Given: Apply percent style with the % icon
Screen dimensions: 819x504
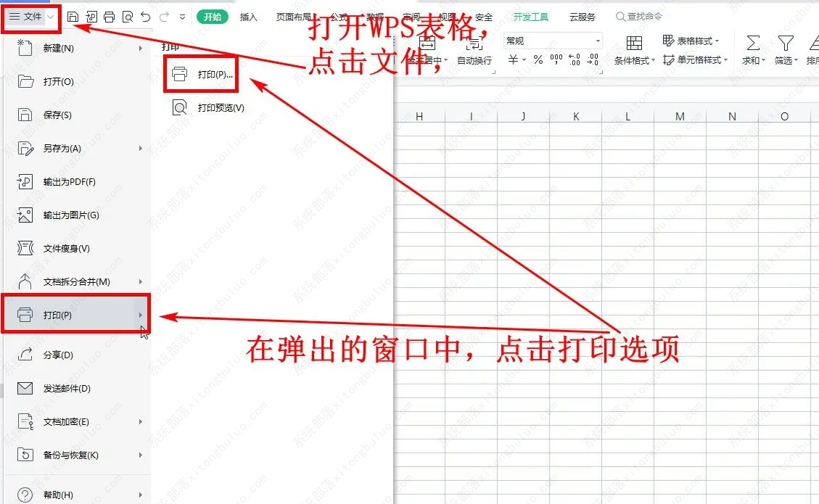Looking at the screenshot, I should click(x=538, y=59).
